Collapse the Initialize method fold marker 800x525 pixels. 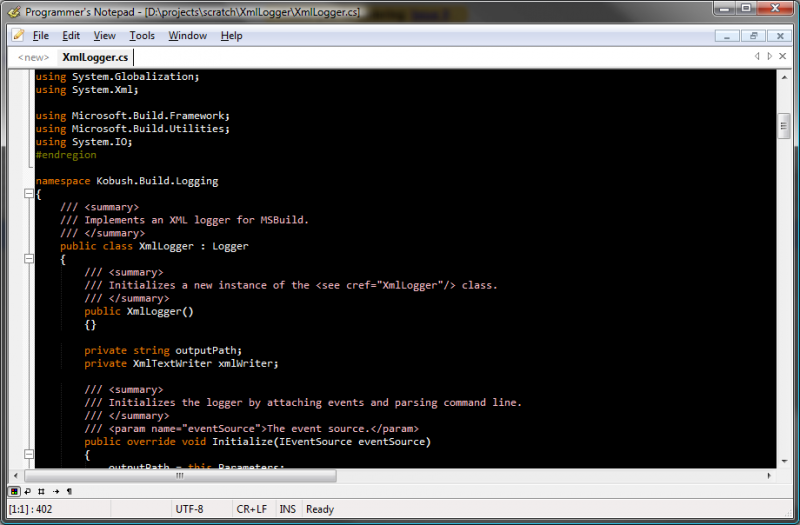tap(28, 454)
